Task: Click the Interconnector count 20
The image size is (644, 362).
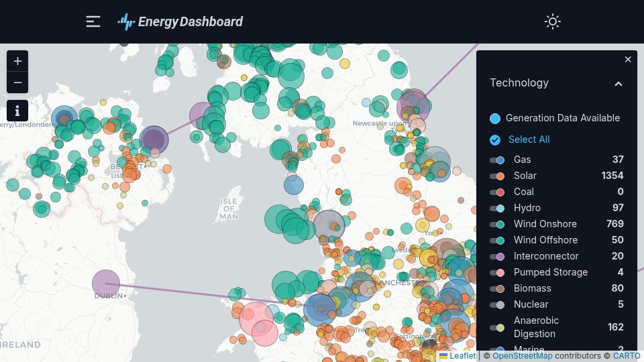Action: point(618,255)
